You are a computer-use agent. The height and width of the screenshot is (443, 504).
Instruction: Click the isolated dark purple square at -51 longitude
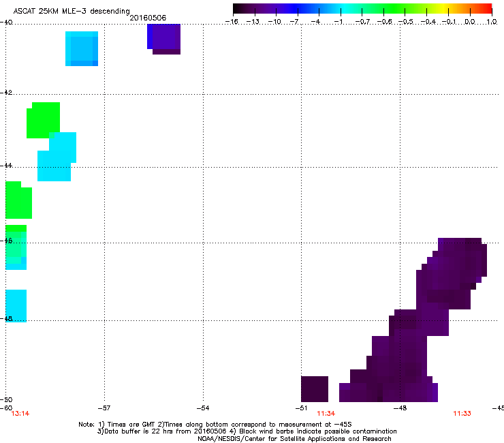coord(315,389)
